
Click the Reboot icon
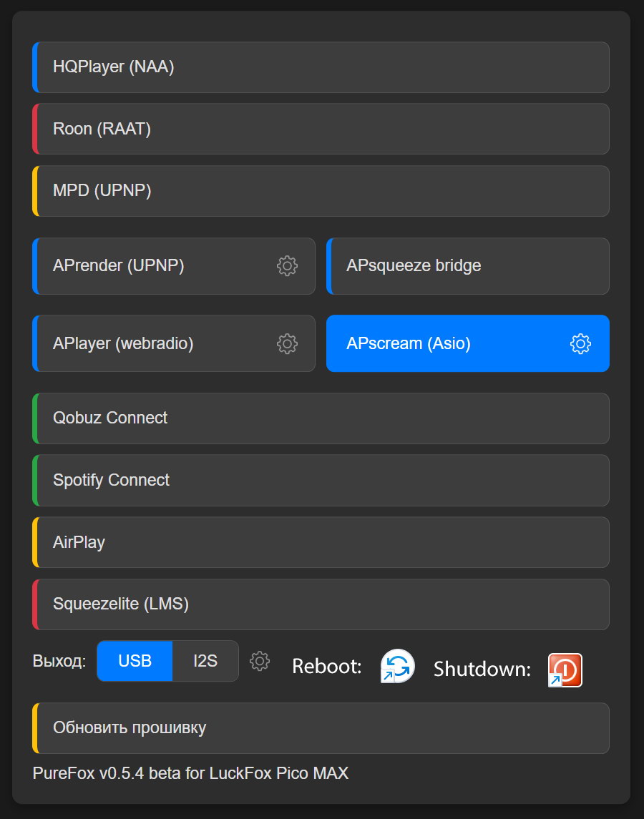pyautogui.click(x=397, y=667)
